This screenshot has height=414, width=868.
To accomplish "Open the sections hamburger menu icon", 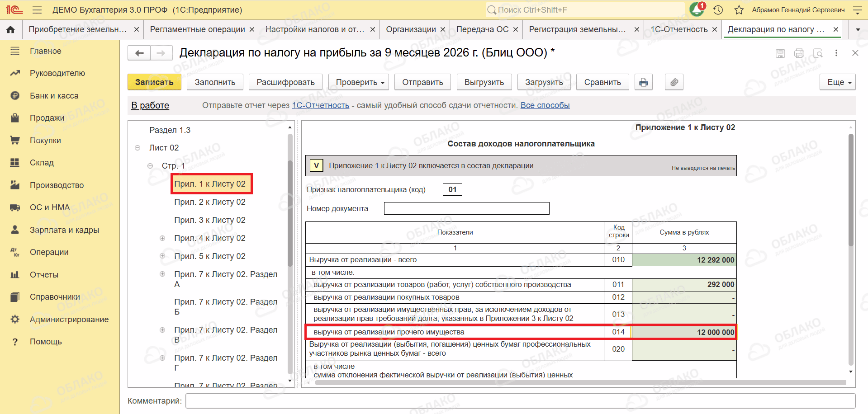I will 37,9.
